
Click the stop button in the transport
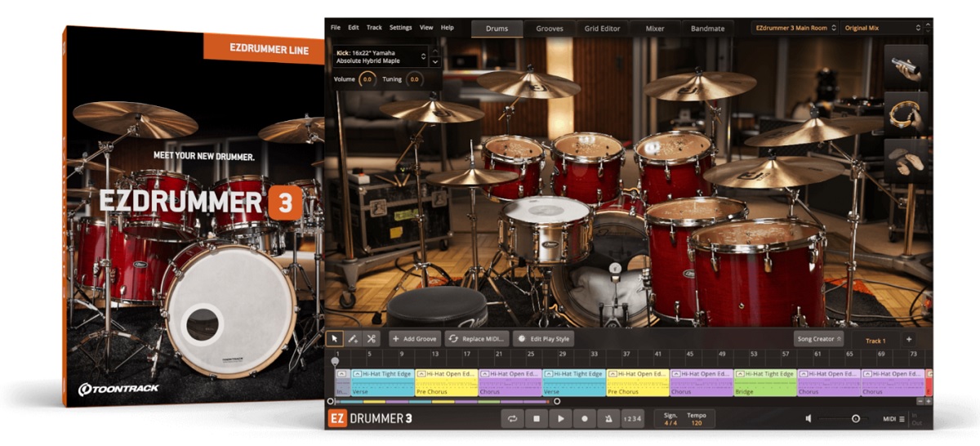click(x=537, y=418)
